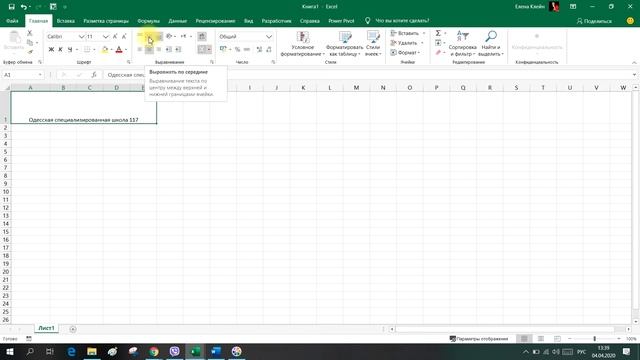Apply fill color bucket
Image resolution: width=640 pixels, height=360 pixels.
(105, 49)
